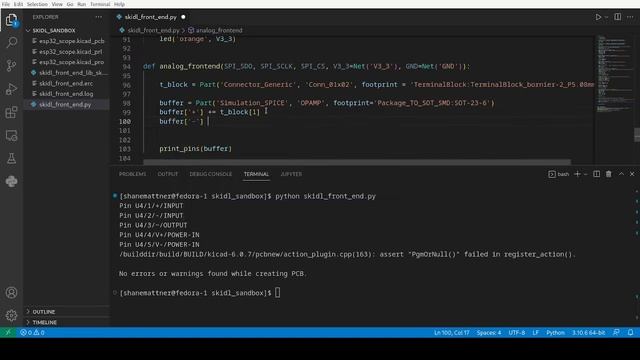Screen dimensions: 640x360
Task: Change indentation via Spaces: 4
Action: point(489,332)
